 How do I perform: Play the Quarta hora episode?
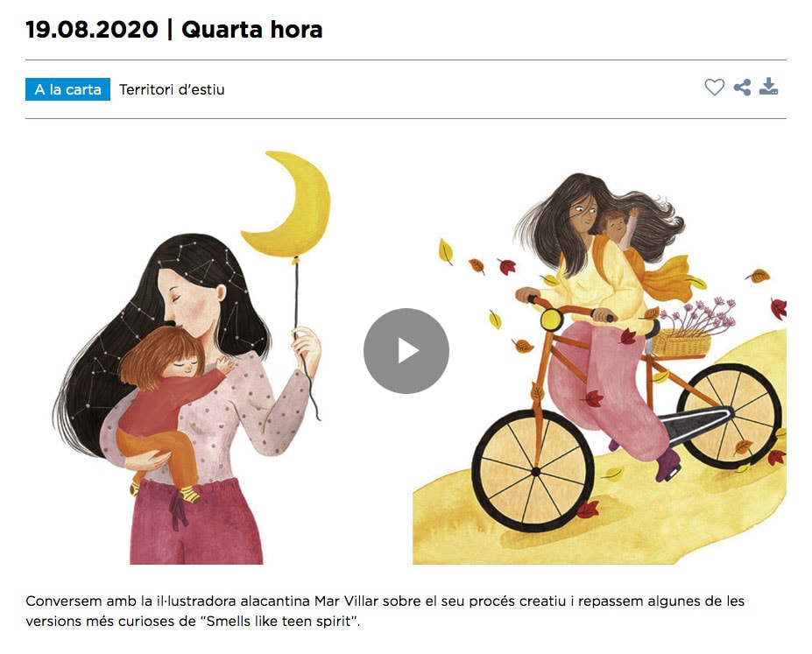[x=406, y=351]
